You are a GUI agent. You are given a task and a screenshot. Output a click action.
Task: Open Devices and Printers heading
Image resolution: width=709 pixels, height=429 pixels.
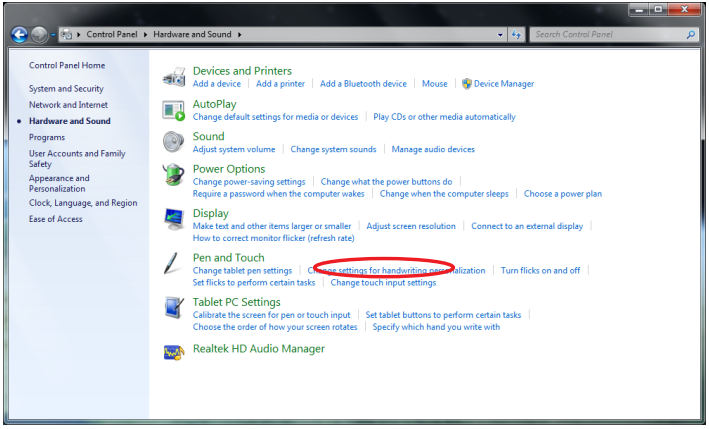242,71
